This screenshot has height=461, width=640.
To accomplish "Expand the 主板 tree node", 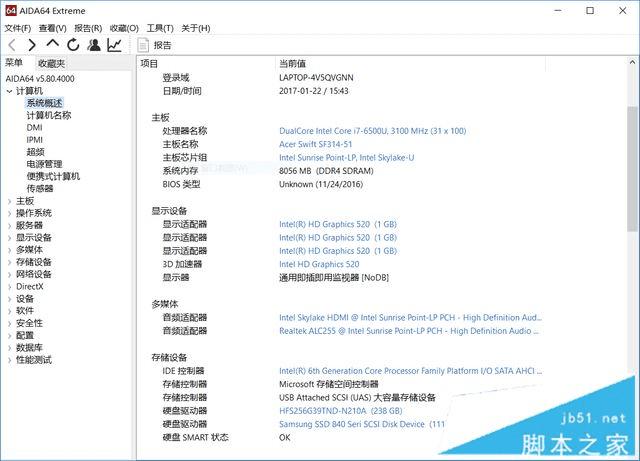I will (10, 201).
